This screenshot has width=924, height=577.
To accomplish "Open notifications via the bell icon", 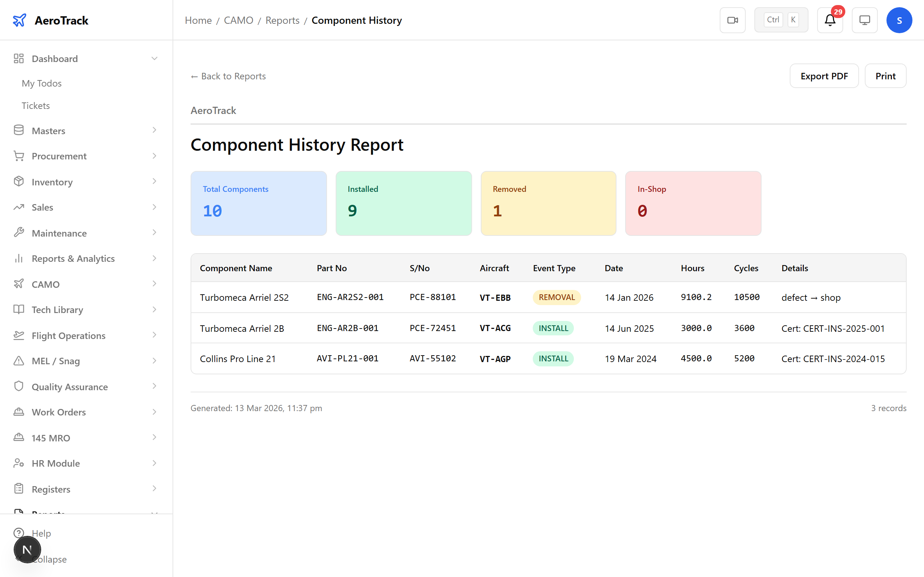I will coord(829,20).
